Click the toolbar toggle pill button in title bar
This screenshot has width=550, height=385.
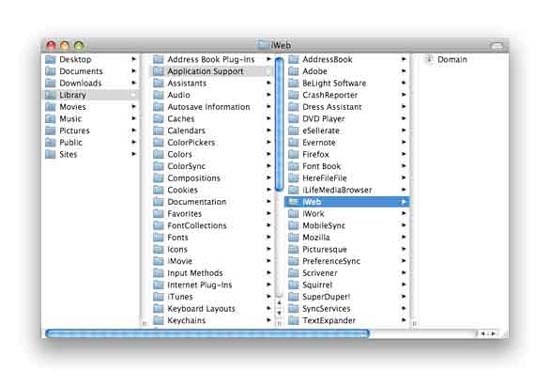click(496, 45)
